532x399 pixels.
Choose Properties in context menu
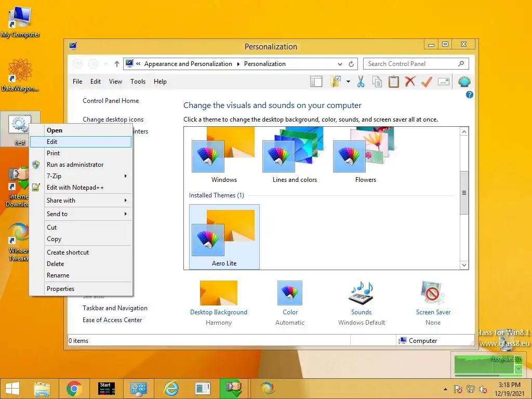click(x=81, y=289)
